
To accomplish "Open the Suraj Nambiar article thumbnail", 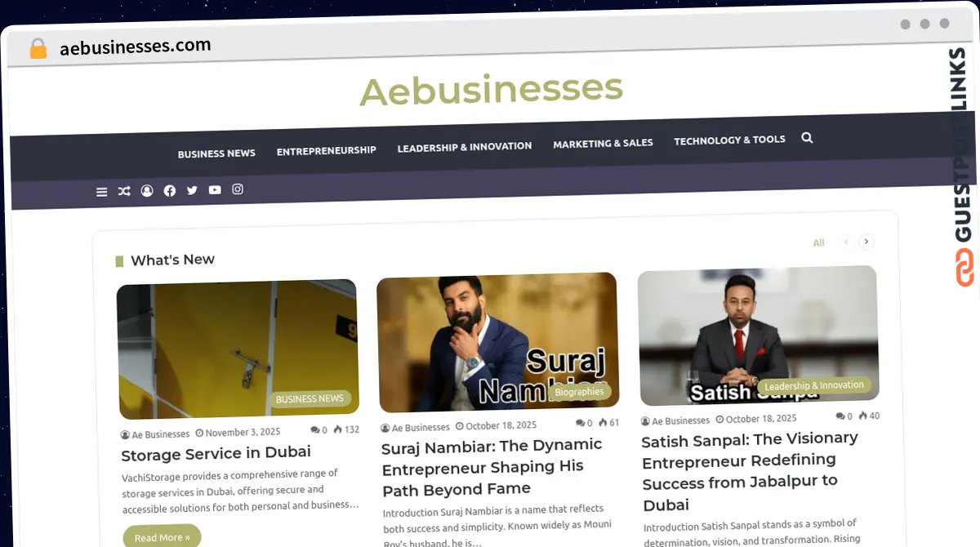I will click(x=497, y=342).
